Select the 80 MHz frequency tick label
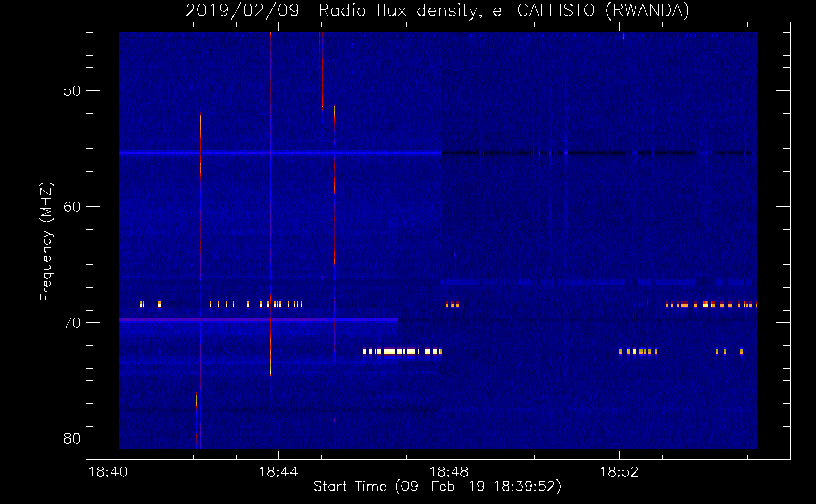816x504 pixels. pos(72,438)
